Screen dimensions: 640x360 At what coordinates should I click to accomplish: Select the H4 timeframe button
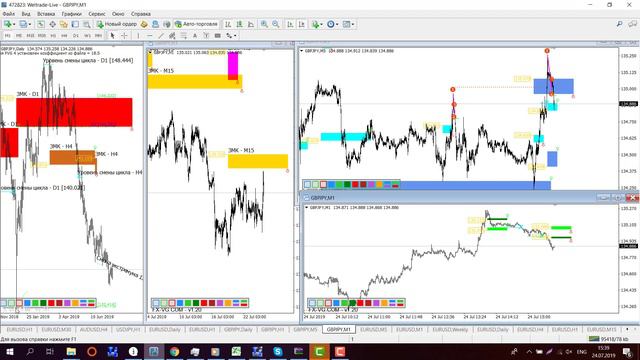click(x=64, y=36)
